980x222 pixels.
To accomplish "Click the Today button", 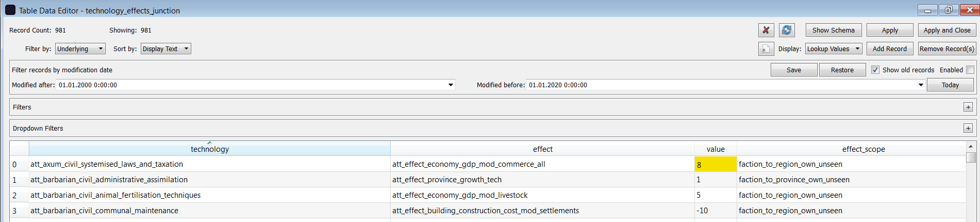I will tap(950, 85).
